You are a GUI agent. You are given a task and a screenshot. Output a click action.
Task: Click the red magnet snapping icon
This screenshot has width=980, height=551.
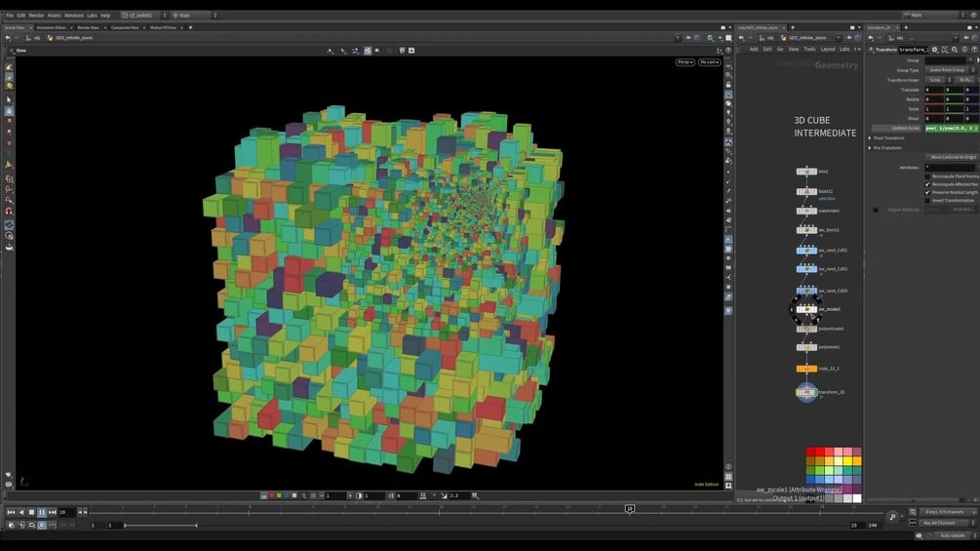point(9,212)
